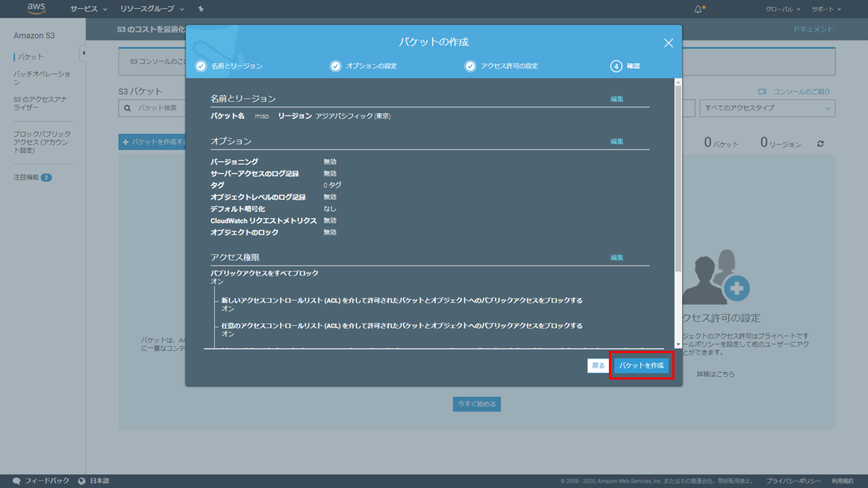Open the グローバル region dropdown
The width and height of the screenshot is (868, 488).
coord(783,9)
